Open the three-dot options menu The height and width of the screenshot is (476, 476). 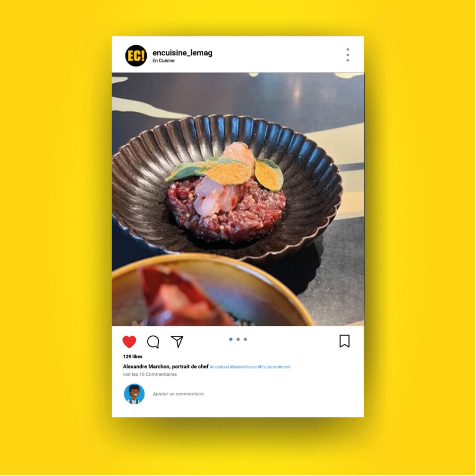click(x=348, y=55)
